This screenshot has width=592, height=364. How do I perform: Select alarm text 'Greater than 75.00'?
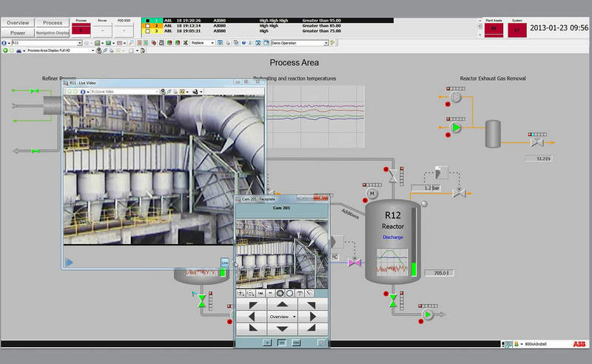click(x=321, y=31)
